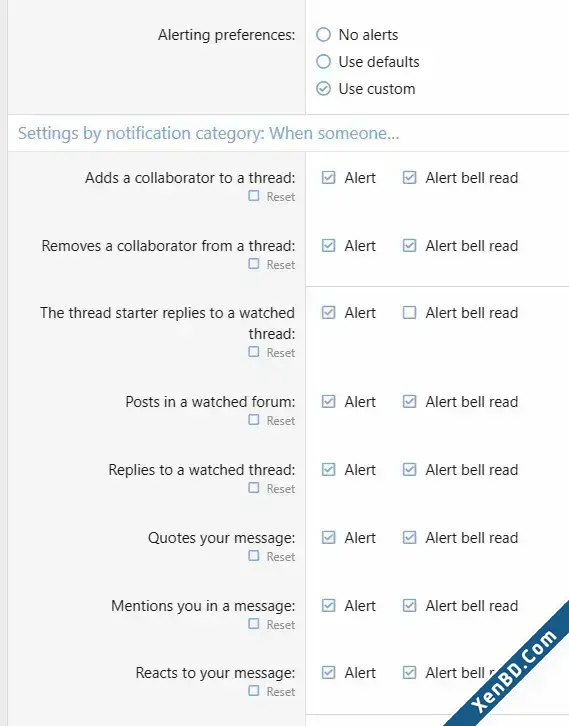Choose Use defaults alerting preference

coord(323,62)
